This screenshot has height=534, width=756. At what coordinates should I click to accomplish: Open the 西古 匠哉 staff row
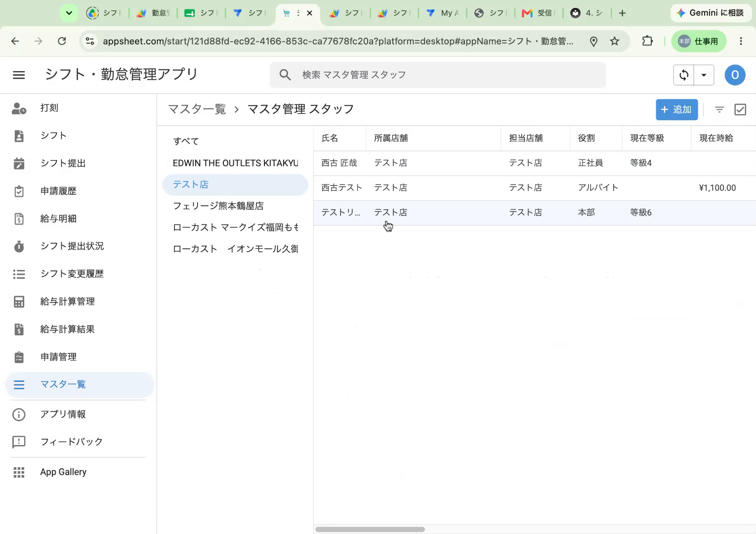point(535,163)
